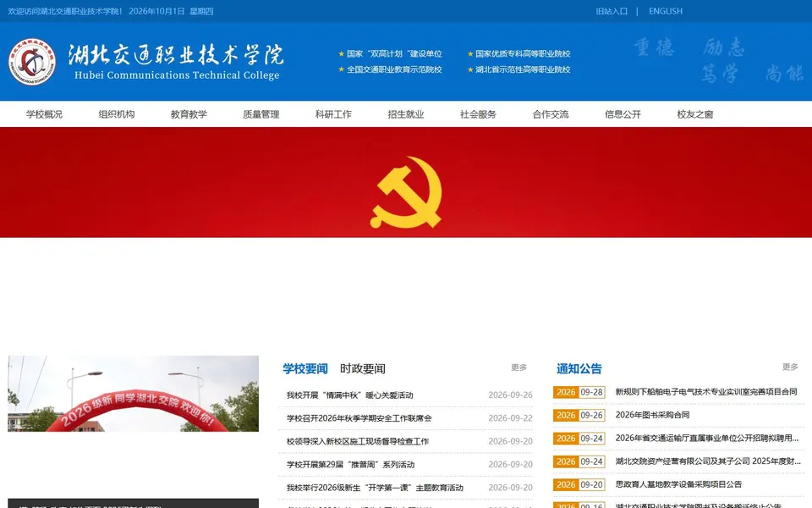Click the 全国交通职业教育示范院校 text
Image resolution: width=812 pixels, height=508 pixels.
(x=394, y=69)
